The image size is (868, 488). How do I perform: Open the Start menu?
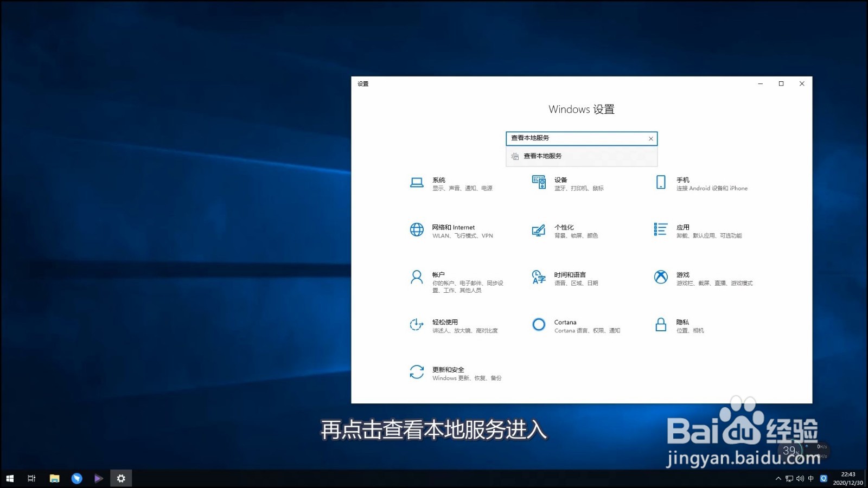click(x=10, y=478)
